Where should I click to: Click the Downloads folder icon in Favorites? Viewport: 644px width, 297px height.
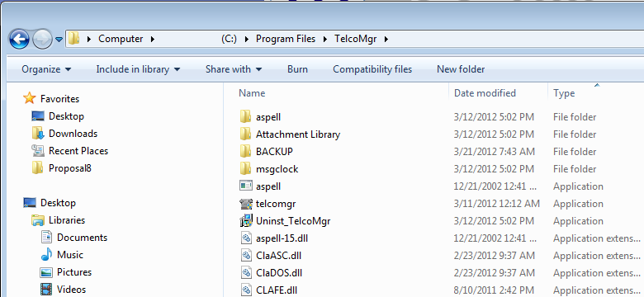38,134
